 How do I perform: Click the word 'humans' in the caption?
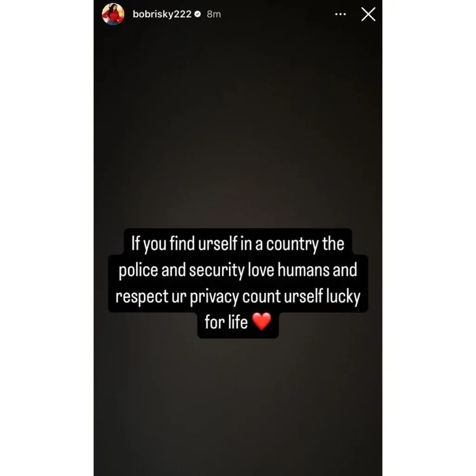(x=303, y=270)
